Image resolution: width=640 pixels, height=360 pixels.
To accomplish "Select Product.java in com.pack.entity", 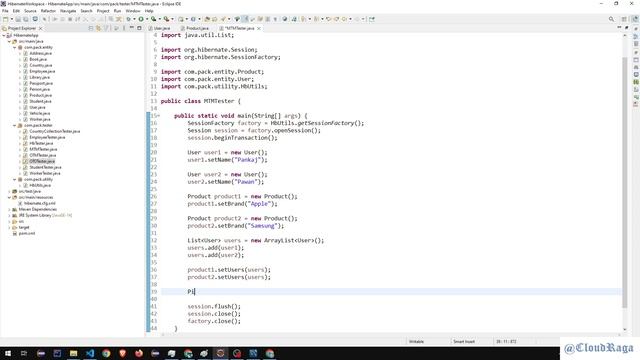I will (40, 95).
